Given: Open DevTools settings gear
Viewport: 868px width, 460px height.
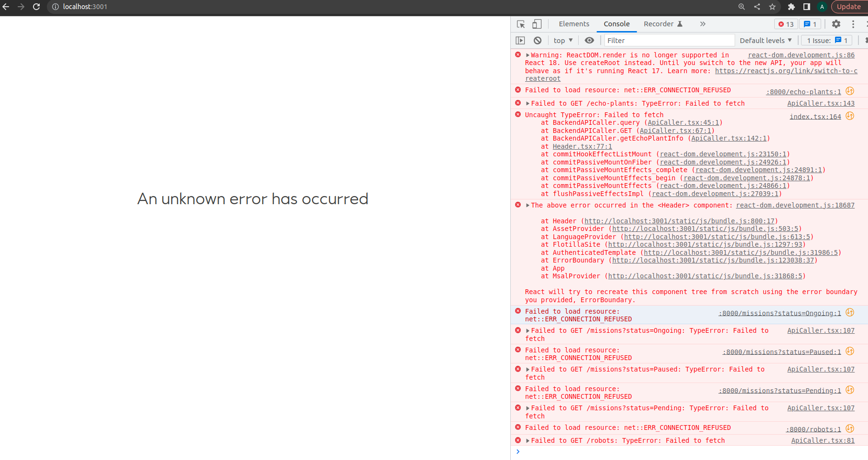Looking at the screenshot, I should pyautogui.click(x=836, y=24).
